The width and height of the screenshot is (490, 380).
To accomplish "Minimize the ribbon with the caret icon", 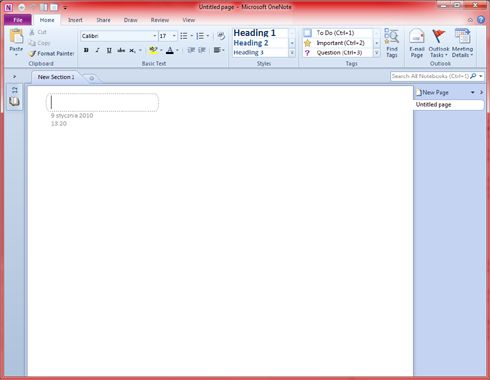I will pyautogui.click(x=470, y=20).
